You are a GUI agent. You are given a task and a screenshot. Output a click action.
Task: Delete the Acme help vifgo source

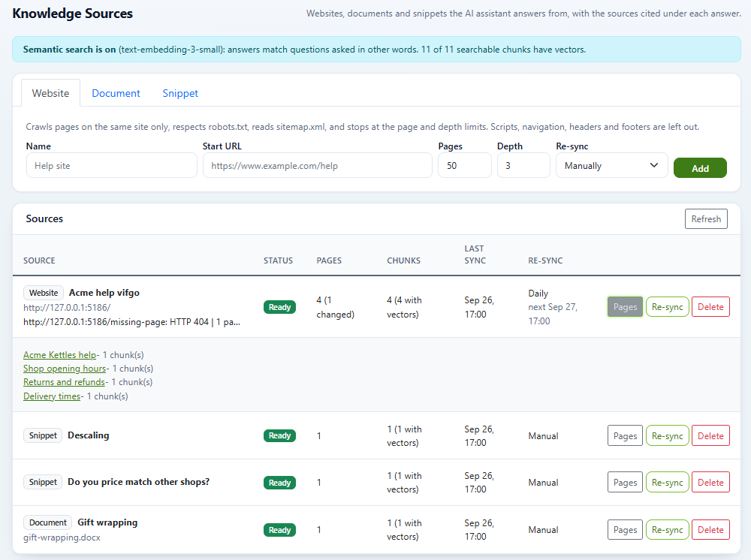[710, 307]
